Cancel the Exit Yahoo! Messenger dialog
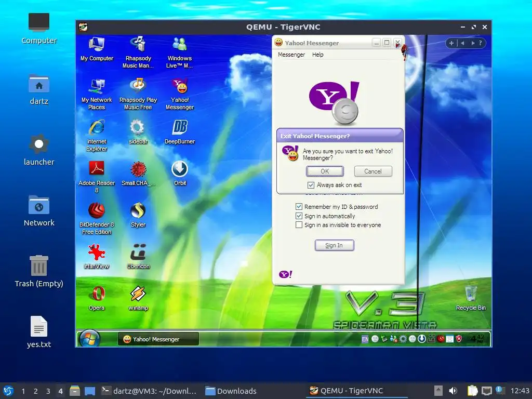The height and width of the screenshot is (399, 532). pyautogui.click(x=373, y=171)
